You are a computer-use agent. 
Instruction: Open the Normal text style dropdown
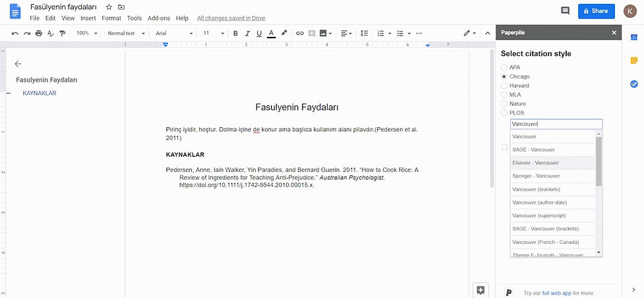(x=126, y=33)
